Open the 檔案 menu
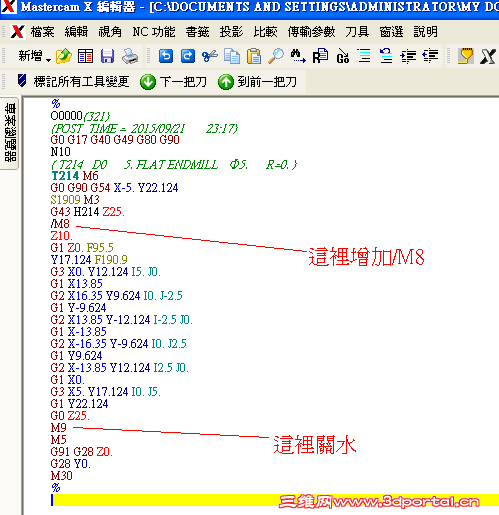The width and height of the screenshot is (499, 515). click(x=43, y=32)
